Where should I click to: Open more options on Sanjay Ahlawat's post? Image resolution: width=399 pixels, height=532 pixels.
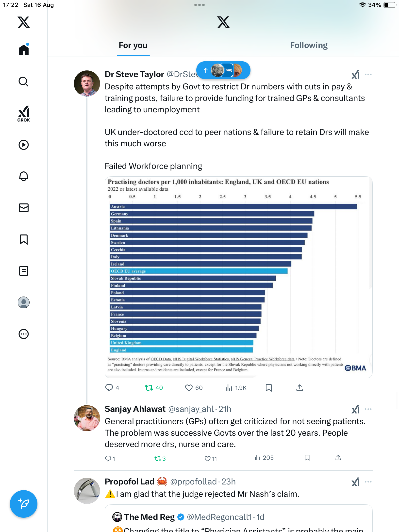(368, 409)
